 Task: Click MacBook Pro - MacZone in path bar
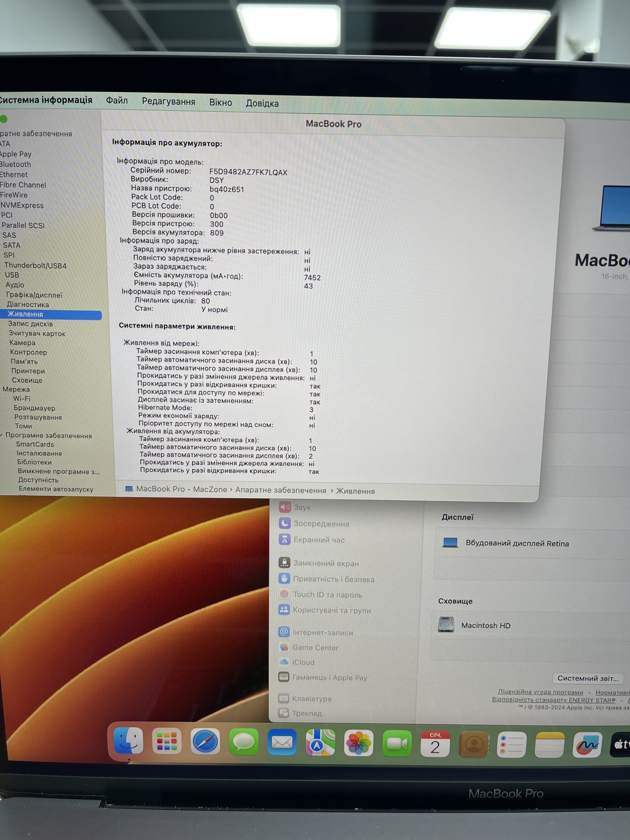(x=181, y=489)
